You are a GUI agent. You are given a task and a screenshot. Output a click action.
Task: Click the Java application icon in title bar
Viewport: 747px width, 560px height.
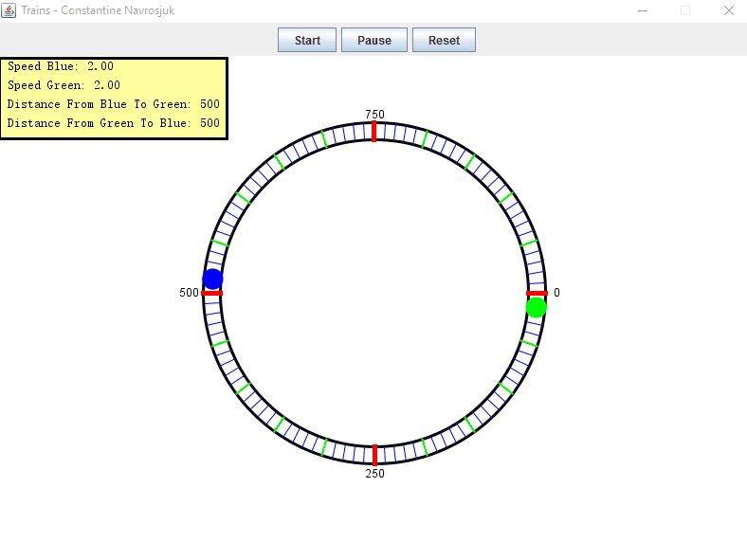[x=9, y=10]
